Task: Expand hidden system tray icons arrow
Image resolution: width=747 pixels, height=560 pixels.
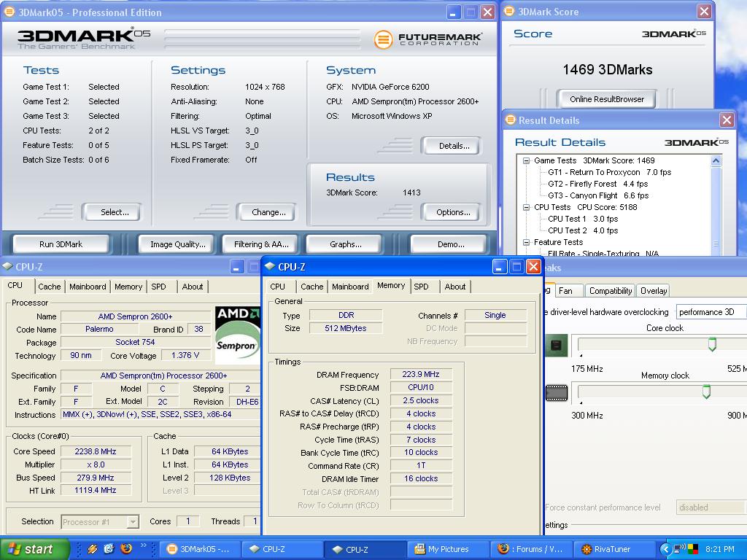Action: pyautogui.click(x=665, y=550)
